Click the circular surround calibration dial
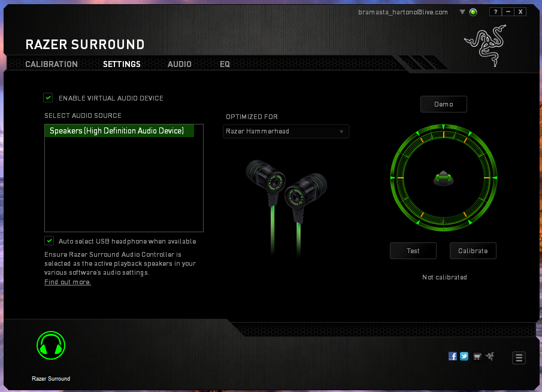 pyautogui.click(x=444, y=178)
